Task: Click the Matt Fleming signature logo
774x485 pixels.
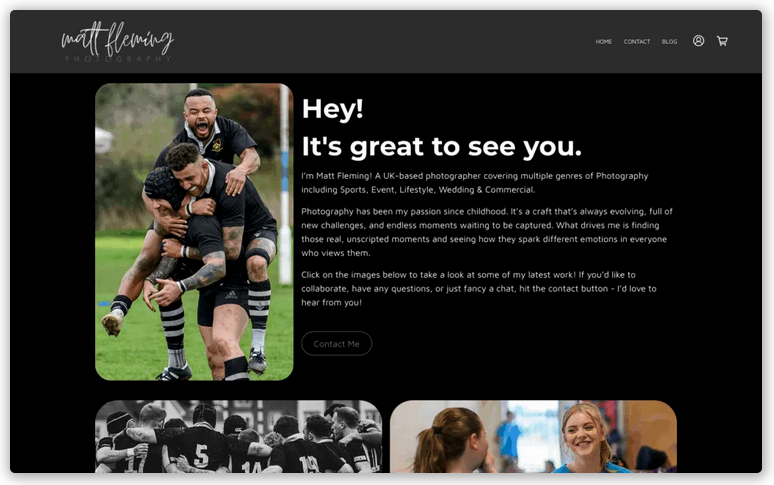Action: point(117,38)
